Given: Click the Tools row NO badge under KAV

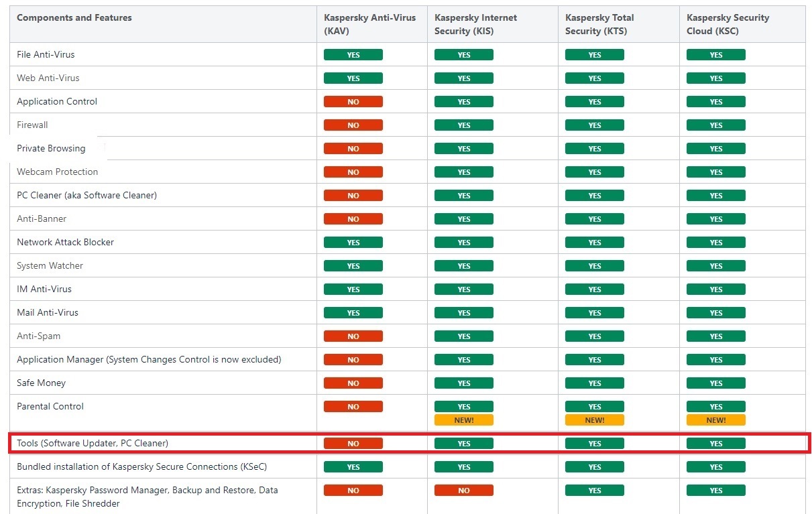Looking at the screenshot, I should tap(353, 444).
